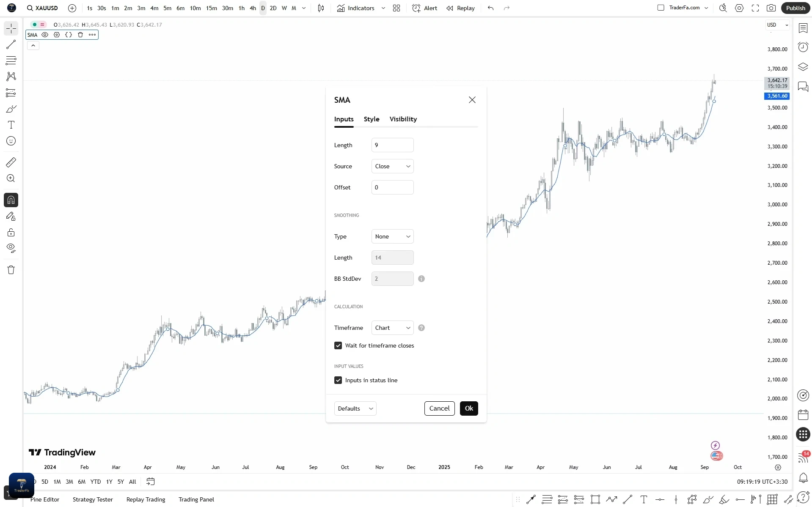
Task: Click the SMA Length input field
Action: [392, 145]
